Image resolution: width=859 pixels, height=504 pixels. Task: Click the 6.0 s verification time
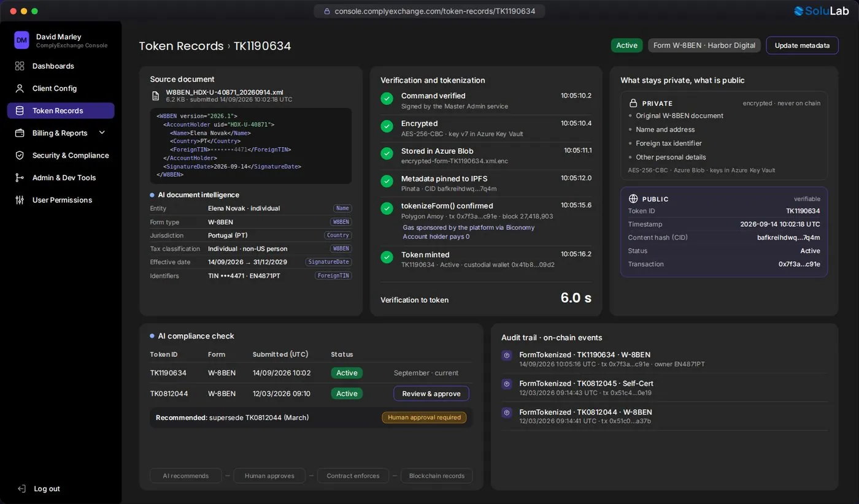click(576, 298)
